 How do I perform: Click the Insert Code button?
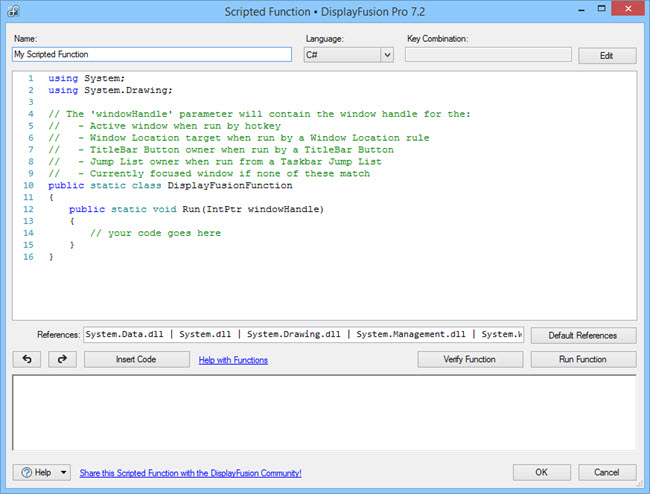[x=136, y=359]
